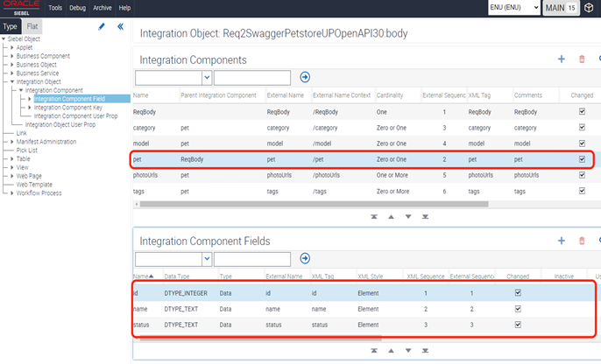Screen dimensions: 601x364
Task: Open the ENU language dropdown
Action: [514, 8]
